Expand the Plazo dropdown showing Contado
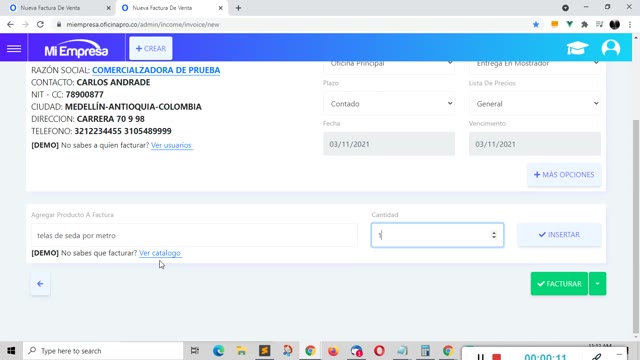 click(x=389, y=104)
